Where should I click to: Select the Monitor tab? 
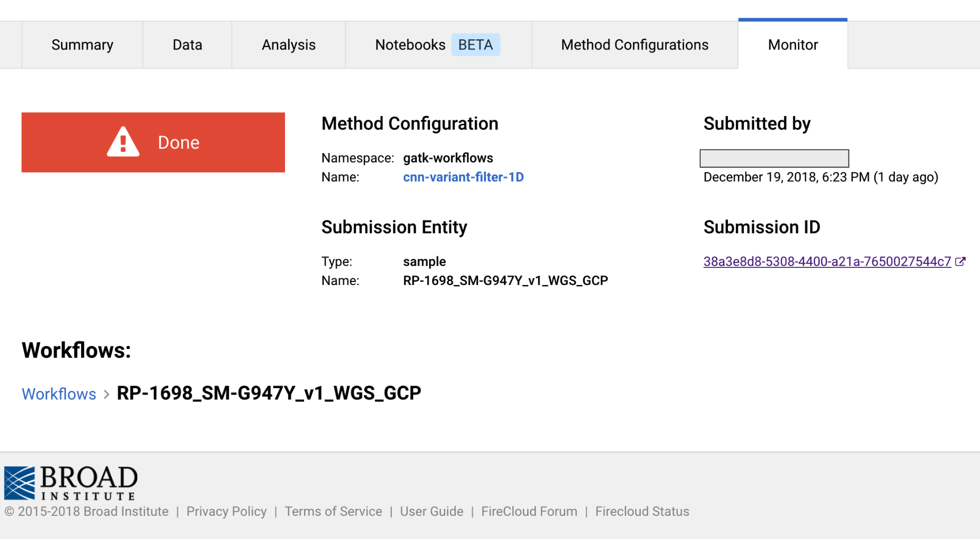point(793,45)
